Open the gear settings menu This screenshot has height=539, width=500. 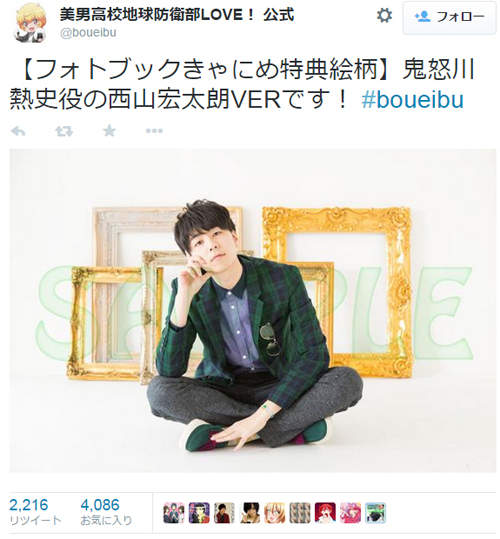point(384,15)
